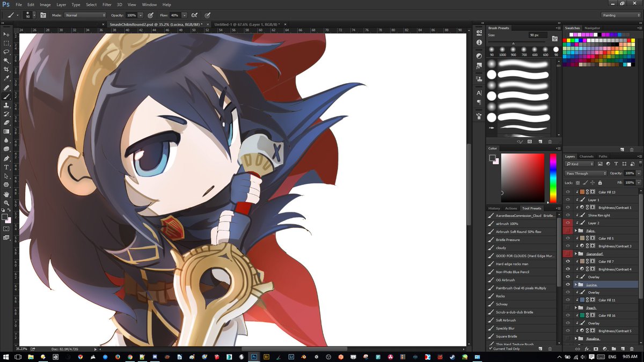This screenshot has width=644, height=362.
Task: Select the Lasso tool
Action: point(6,51)
